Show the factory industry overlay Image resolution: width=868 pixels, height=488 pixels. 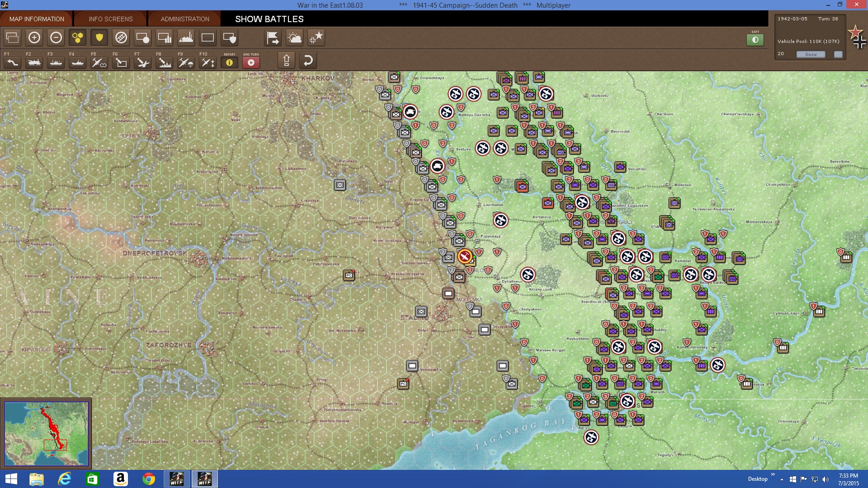pyautogui.click(x=186, y=38)
